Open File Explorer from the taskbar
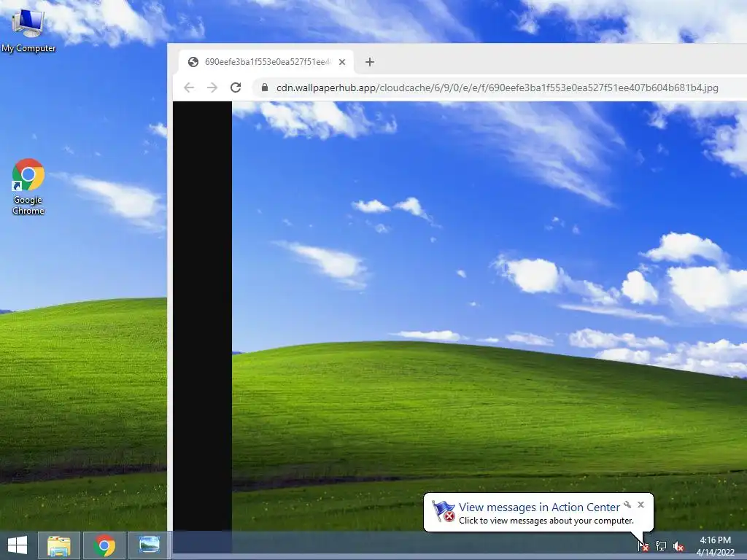Image resolution: width=747 pixels, height=560 pixels. pyautogui.click(x=59, y=545)
